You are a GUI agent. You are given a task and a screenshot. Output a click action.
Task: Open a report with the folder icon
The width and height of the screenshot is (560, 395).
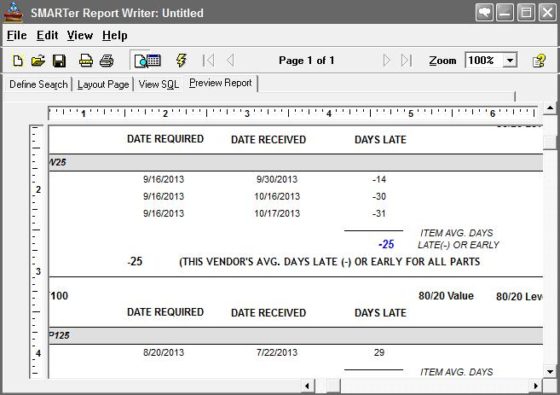point(38,60)
